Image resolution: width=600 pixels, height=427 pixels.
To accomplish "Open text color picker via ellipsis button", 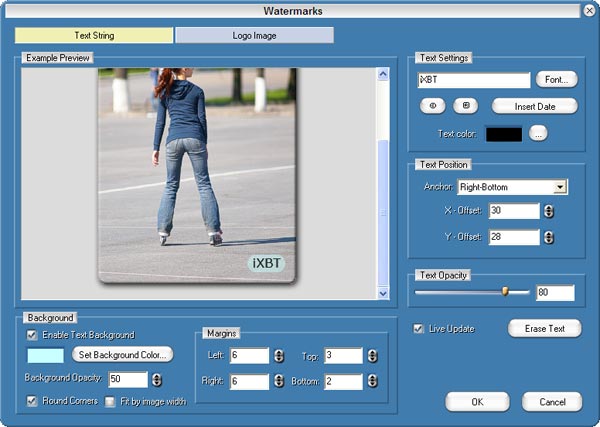I will (x=538, y=134).
